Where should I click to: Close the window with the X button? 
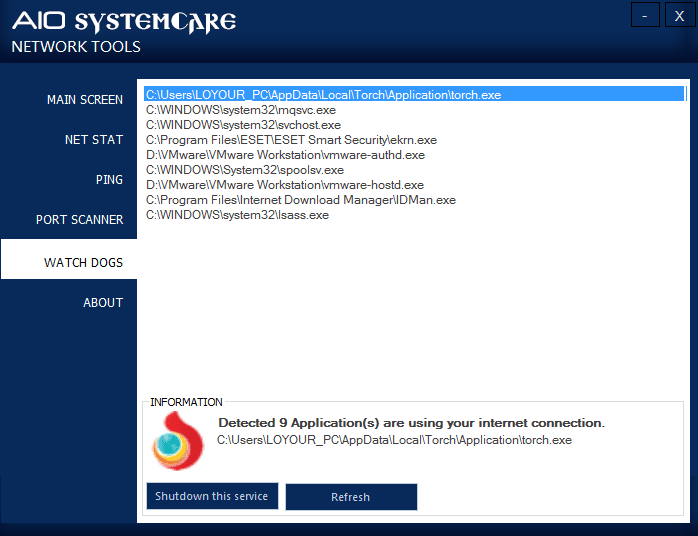point(680,16)
